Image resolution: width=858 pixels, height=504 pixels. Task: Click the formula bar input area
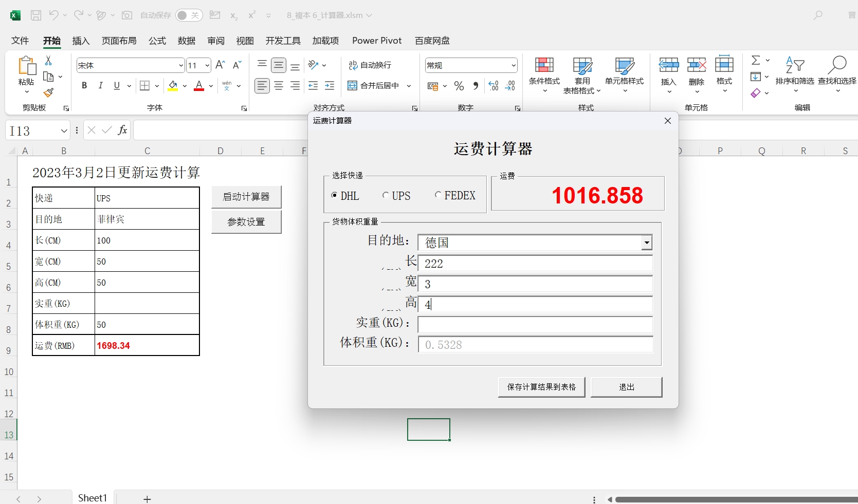pos(221,130)
